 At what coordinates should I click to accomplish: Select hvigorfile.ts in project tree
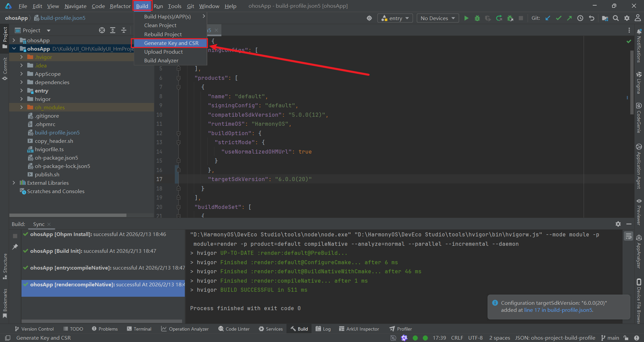49,149
